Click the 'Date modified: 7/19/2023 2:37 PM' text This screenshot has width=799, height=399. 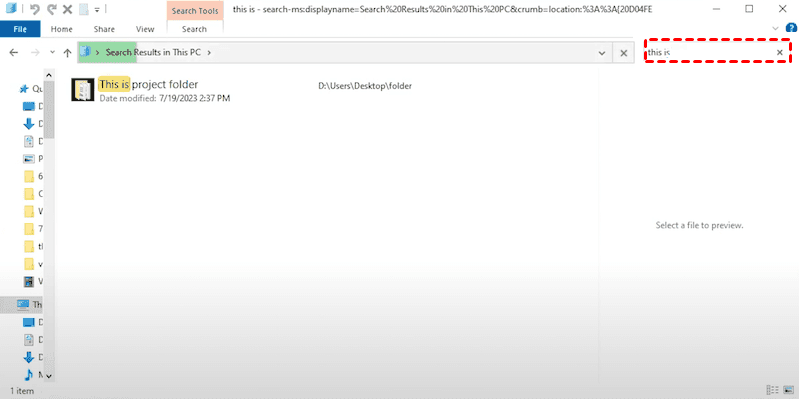165,98
